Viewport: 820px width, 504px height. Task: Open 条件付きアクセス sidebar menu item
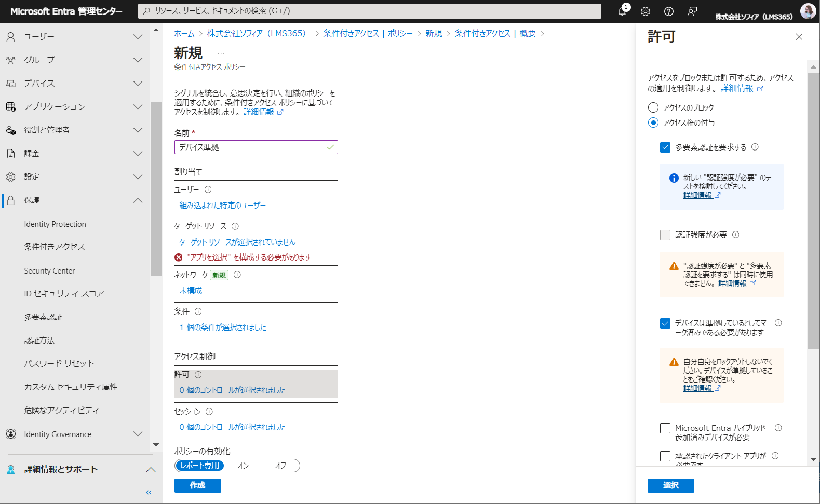coord(55,247)
